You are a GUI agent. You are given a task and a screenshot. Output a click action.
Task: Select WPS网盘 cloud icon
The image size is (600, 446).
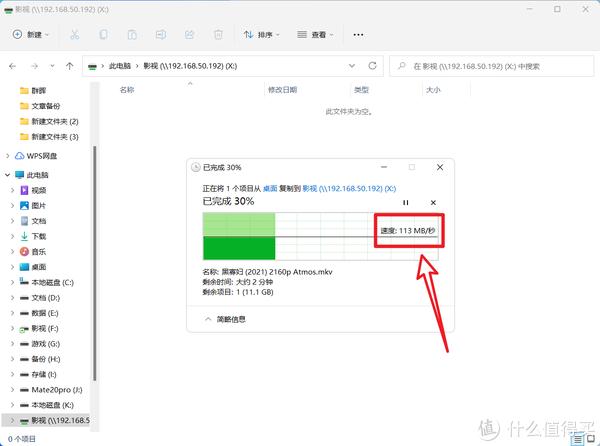click(20, 156)
